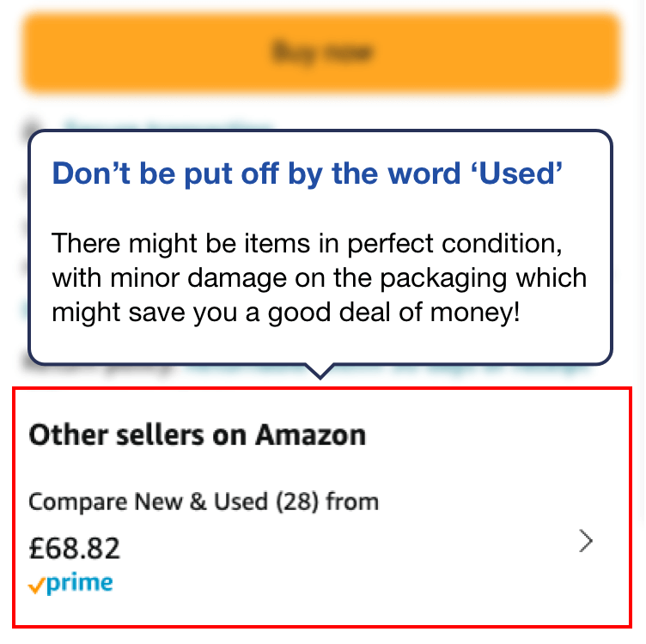Click the 'minor damage on the packaging' line
The height and width of the screenshot is (644, 646).
coord(319,277)
